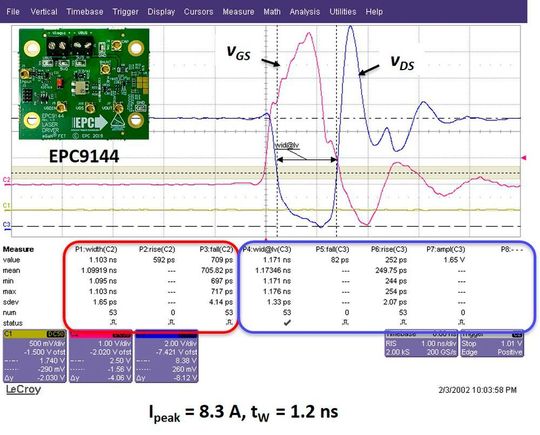The width and height of the screenshot is (540, 435).
Task: Click the C1 channel descriptor box
Action: (x=34, y=356)
